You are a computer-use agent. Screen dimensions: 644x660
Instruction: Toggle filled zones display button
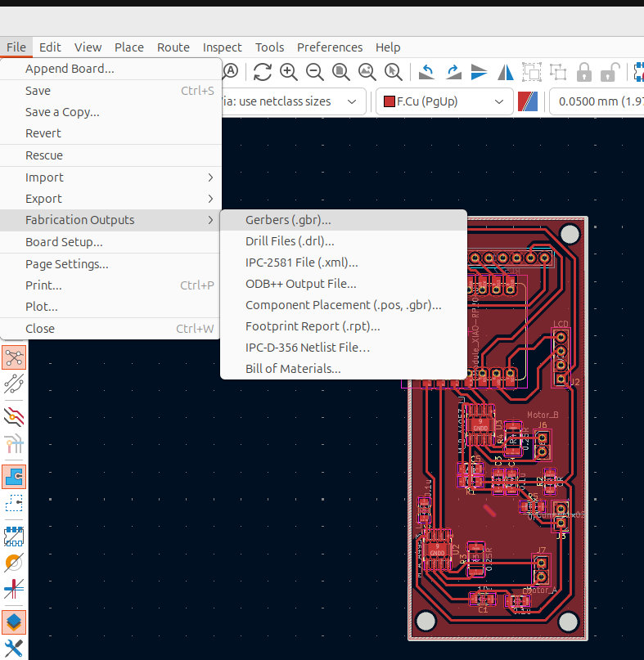(14, 475)
